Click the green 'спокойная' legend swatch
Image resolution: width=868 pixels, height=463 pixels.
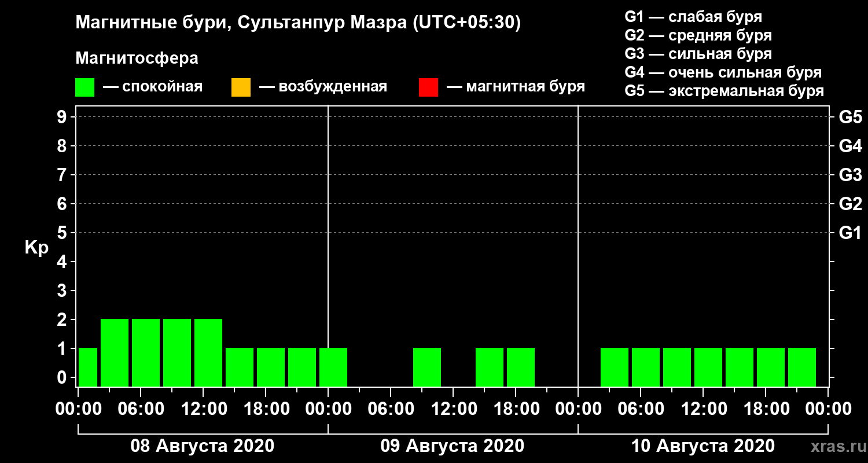(x=85, y=87)
